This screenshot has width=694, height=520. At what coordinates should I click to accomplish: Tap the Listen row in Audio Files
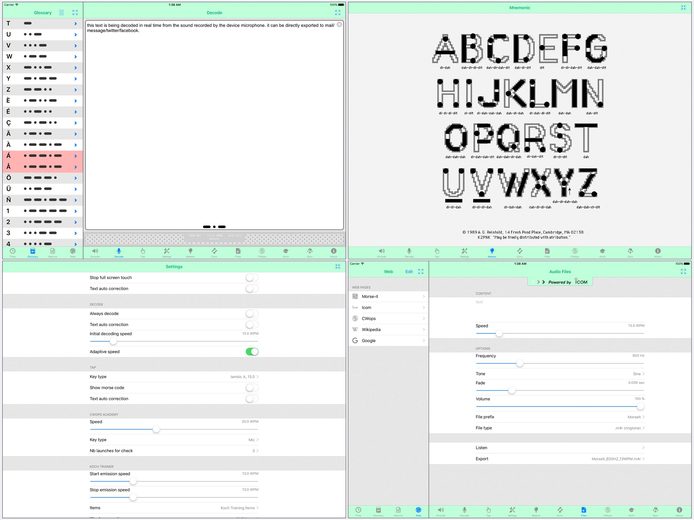click(559, 448)
